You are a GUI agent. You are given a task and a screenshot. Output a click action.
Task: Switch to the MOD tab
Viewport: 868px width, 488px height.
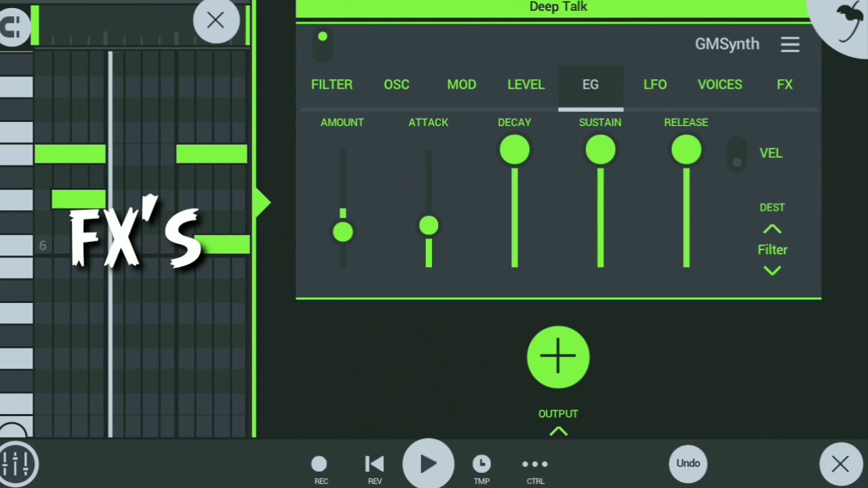(x=462, y=85)
